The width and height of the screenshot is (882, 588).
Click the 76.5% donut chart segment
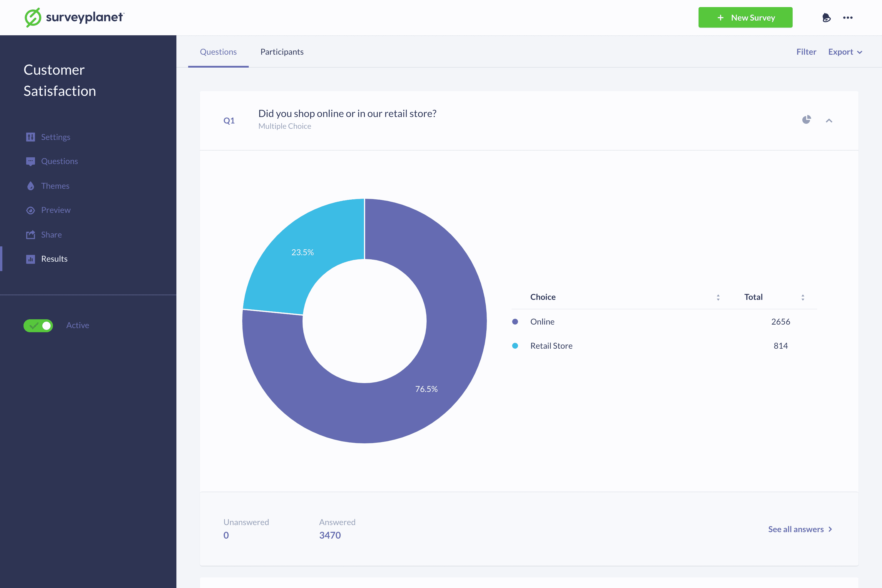[x=427, y=389]
